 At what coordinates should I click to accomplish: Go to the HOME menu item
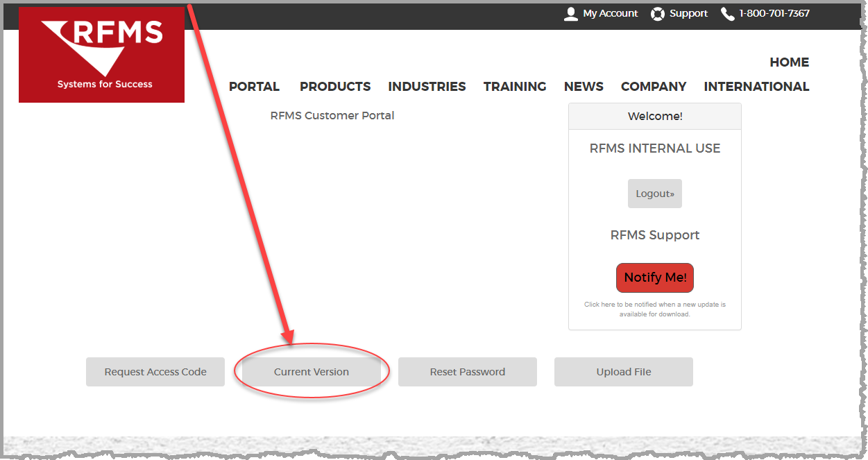pos(790,62)
